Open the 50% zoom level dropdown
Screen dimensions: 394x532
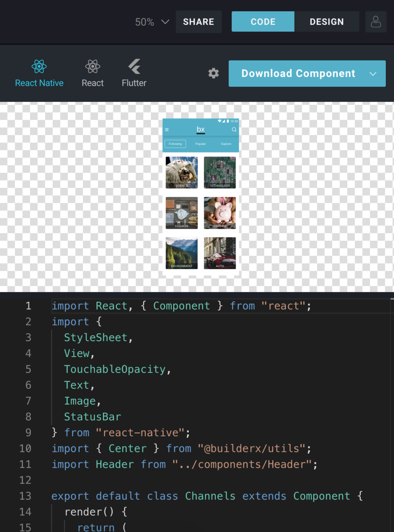pyautogui.click(x=152, y=22)
